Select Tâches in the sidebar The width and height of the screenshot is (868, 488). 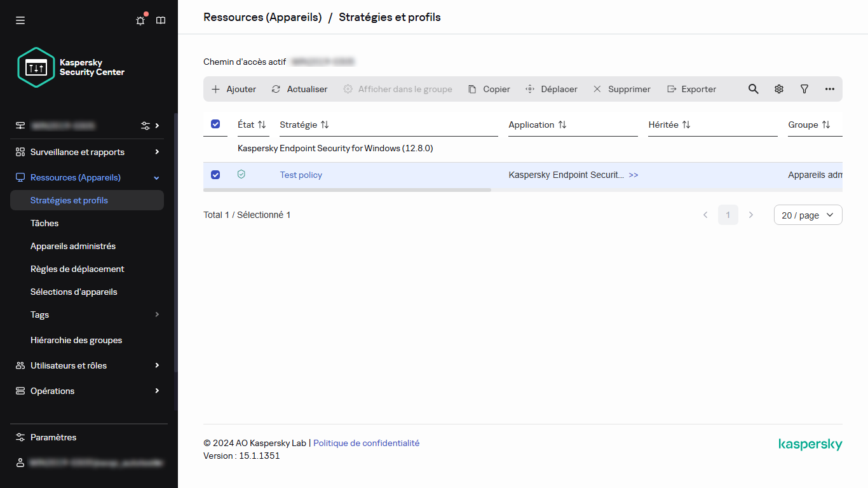[44, 223]
